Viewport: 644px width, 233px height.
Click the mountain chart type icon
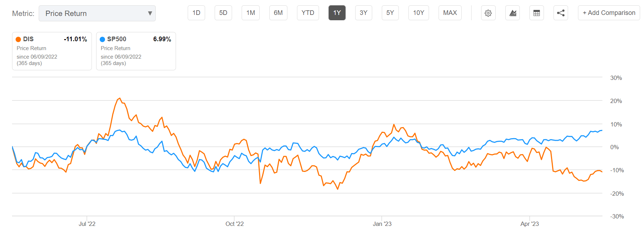(x=512, y=13)
